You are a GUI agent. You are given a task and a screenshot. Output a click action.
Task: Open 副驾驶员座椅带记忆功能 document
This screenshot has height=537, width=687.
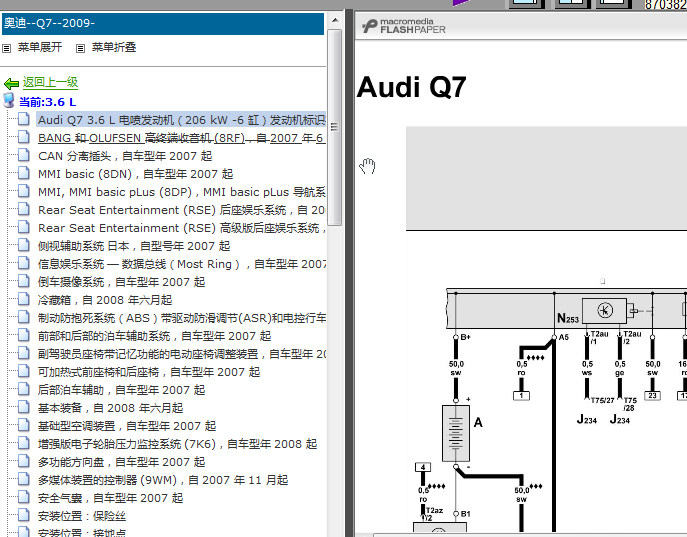pos(181,354)
